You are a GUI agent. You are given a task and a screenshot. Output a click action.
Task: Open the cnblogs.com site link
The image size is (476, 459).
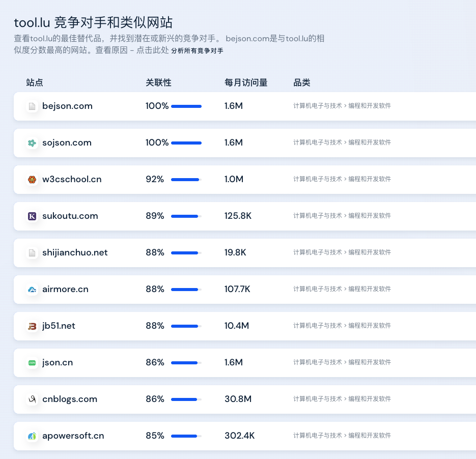tap(70, 399)
